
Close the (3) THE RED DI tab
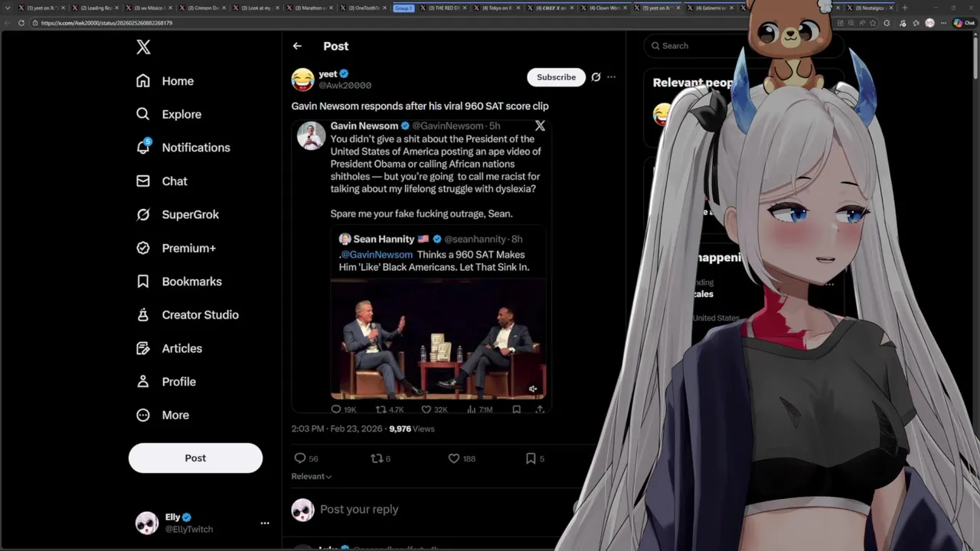pos(464,8)
